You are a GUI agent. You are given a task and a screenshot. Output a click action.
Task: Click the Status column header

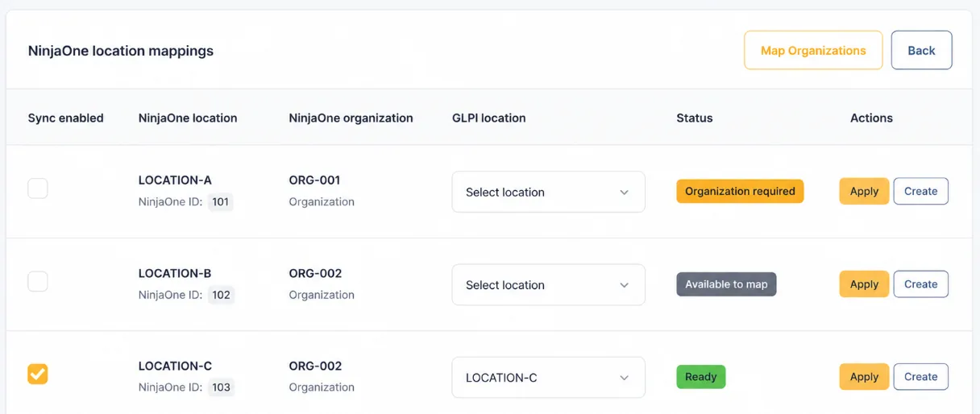click(x=694, y=118)
